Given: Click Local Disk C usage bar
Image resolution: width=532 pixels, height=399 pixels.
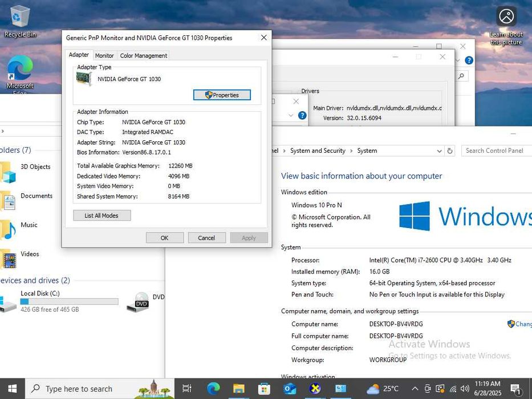Looking at the screenshot, I should 69,302.
